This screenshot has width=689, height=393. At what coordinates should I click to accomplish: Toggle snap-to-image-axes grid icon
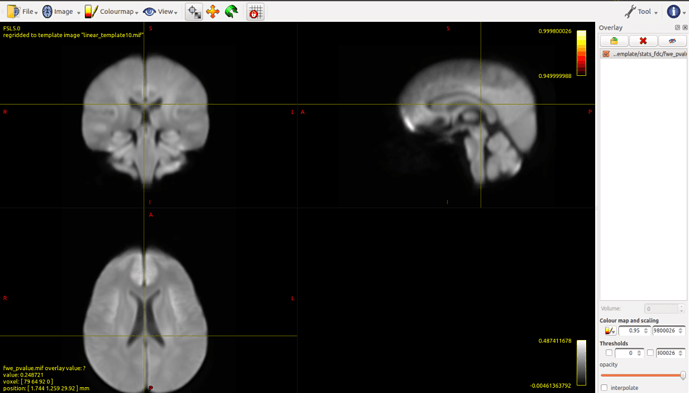255,12
